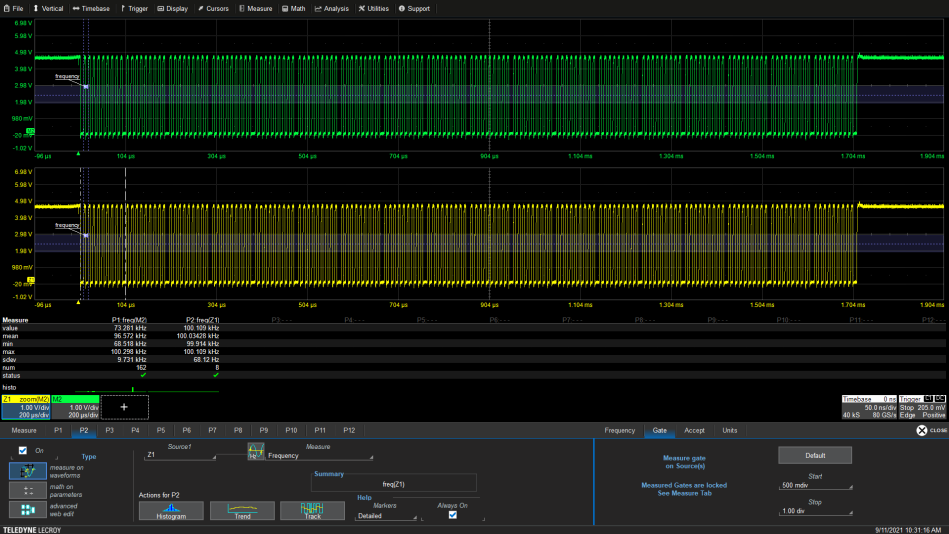949x534 pixels.
Task: Open the Display menu
Action: [x=172, y=8]
